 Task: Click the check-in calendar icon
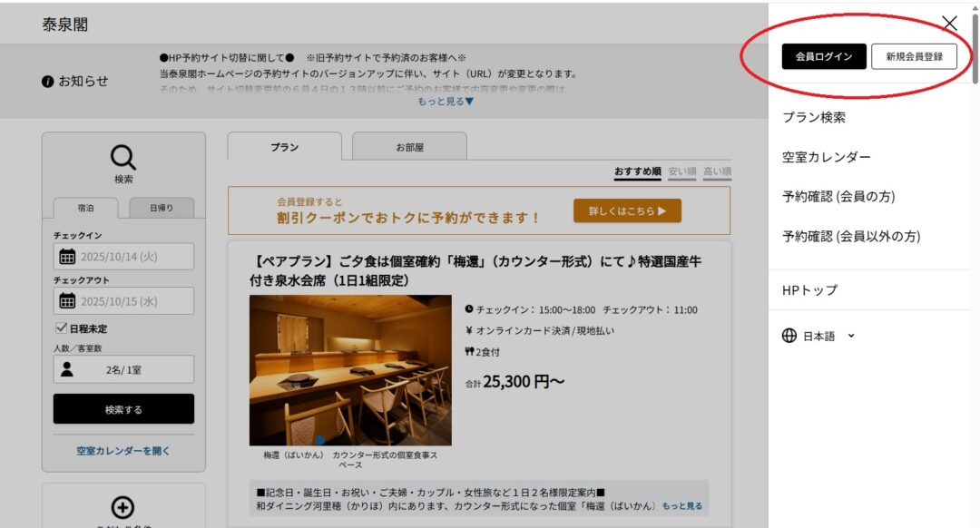coord(67,257)
